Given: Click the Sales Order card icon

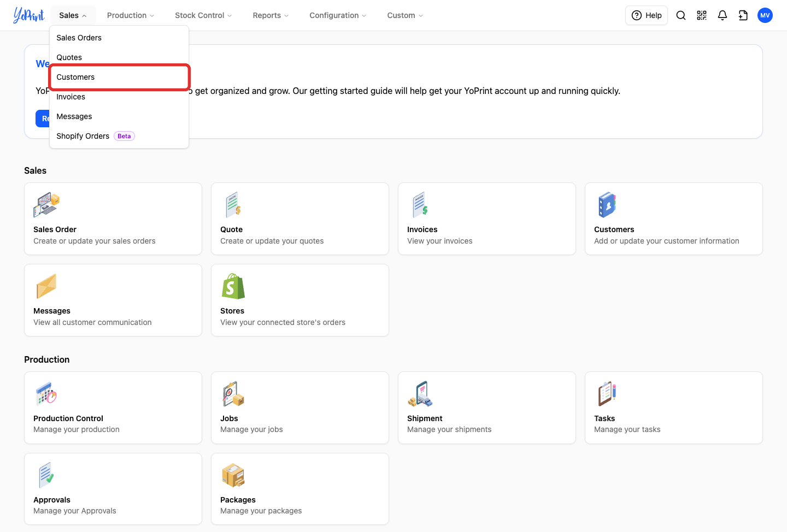Looking at the screenshot, I should pos(46,205).
